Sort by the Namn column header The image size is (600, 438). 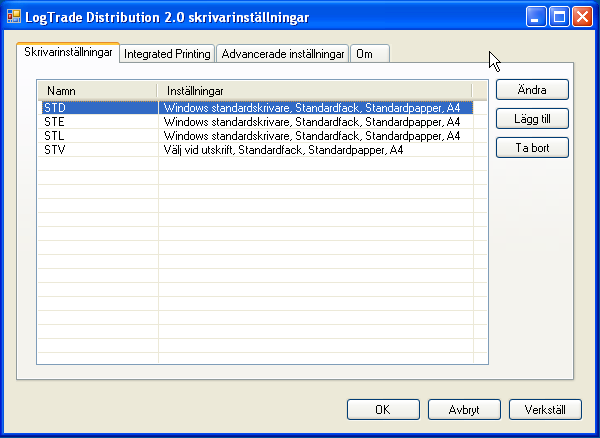[98, 91]
